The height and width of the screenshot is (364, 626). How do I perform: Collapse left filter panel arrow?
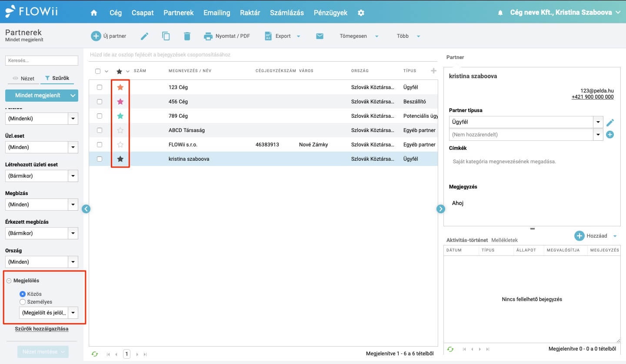86,209
